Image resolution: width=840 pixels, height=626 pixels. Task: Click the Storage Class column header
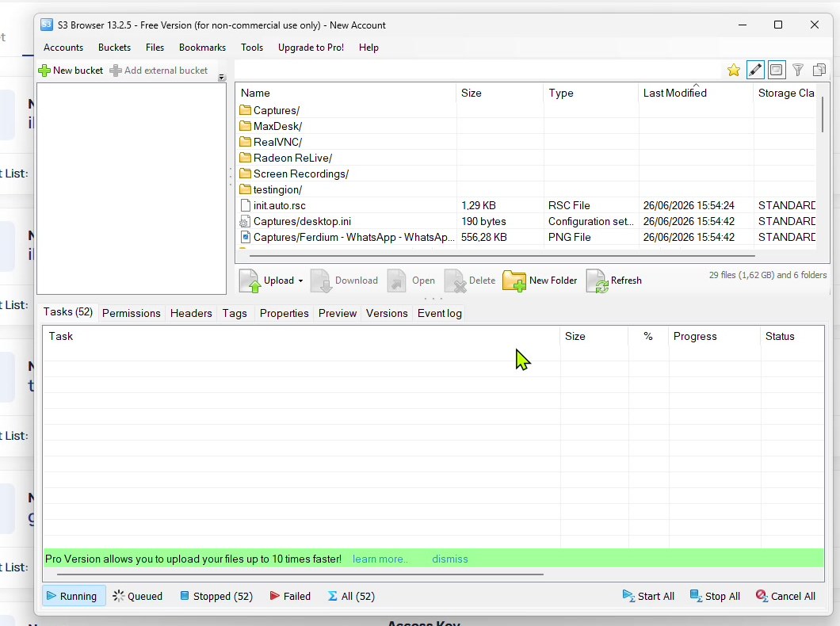tap(785, 94)
